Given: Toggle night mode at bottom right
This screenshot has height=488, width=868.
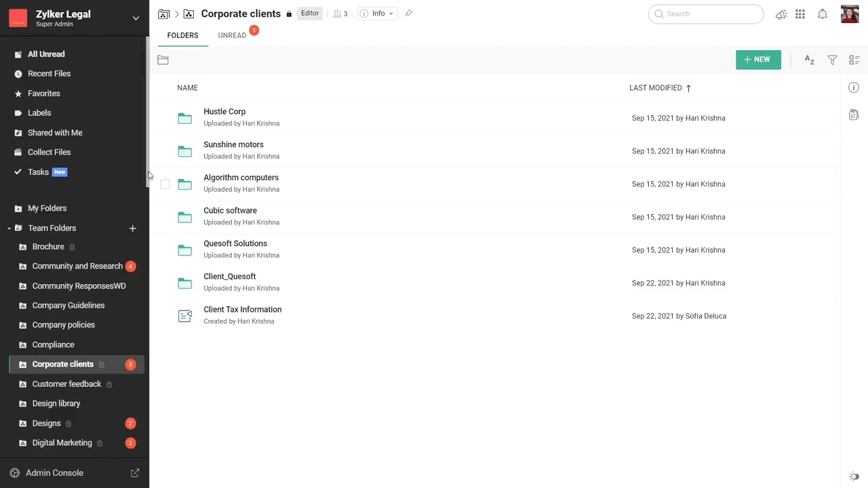Looking at the screenshot, I should click(854, 477).
